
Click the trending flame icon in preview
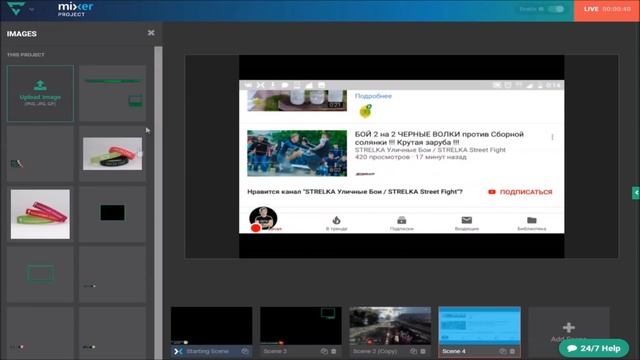[x=336, y=220]
